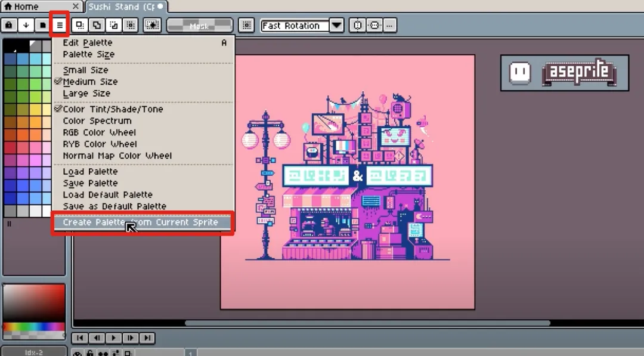This screenshot has height=356, width=644.
Task: Close the palette options hamburger menu button
Action: coord(60,26)
